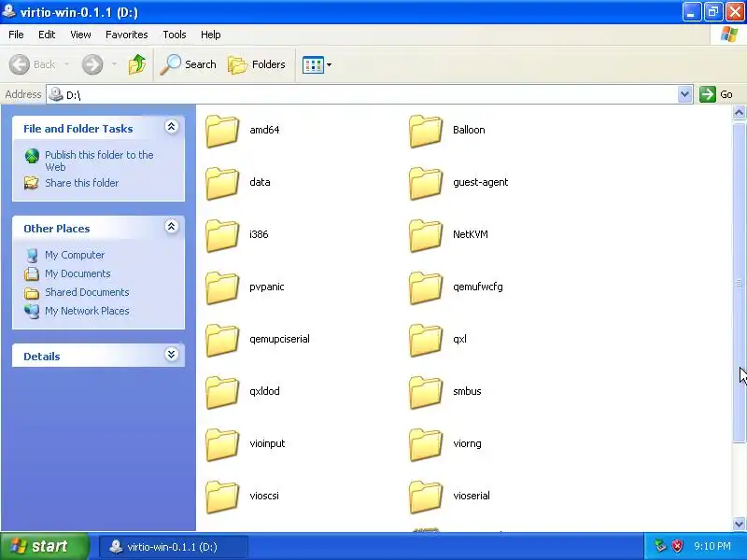Open the Favorites menu
This screenshot has width=747, height=560.
[127, 35]
